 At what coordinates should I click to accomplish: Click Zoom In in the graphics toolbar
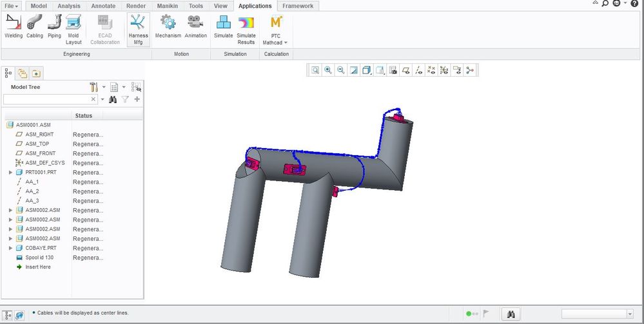328,70
